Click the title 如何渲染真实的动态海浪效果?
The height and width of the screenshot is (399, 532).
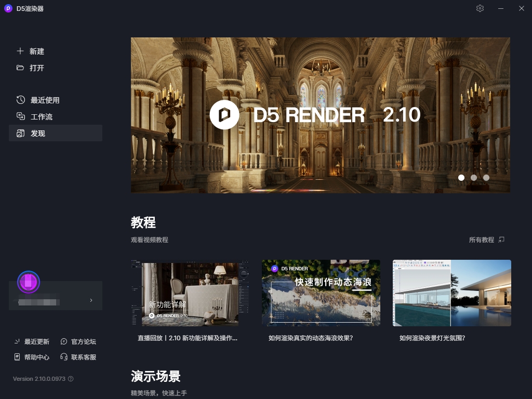tap(311, 338)
